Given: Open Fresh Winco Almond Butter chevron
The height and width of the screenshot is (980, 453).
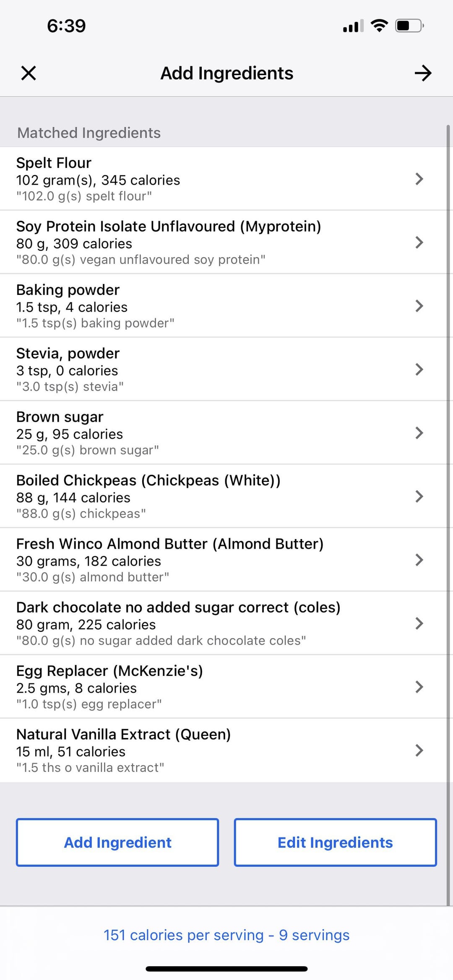Looking at the screenshot, I should pyautogui.click(x=419, y=560).
